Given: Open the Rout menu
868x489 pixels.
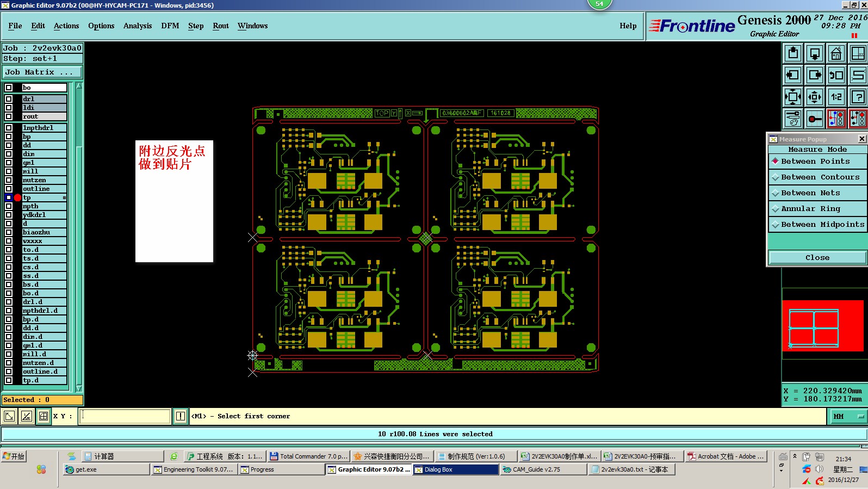Looking at the screenshot, I should point(221,26).
